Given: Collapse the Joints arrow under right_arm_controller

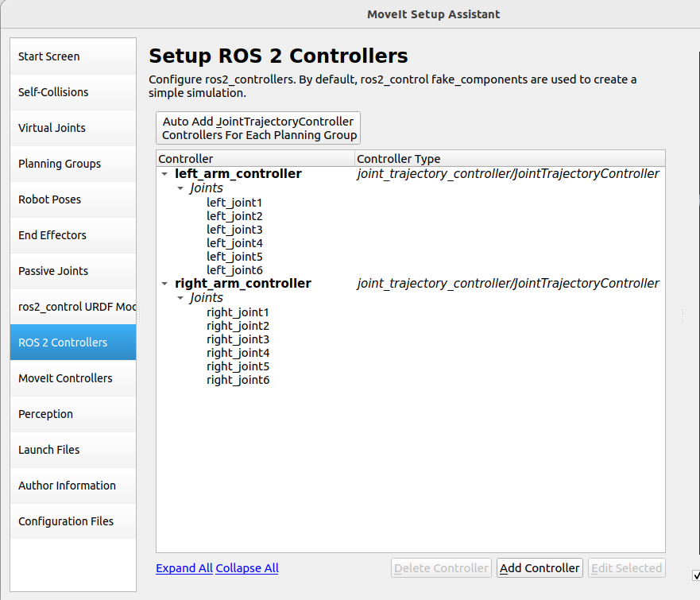Looking at the screenshot, I should point(180,298).
